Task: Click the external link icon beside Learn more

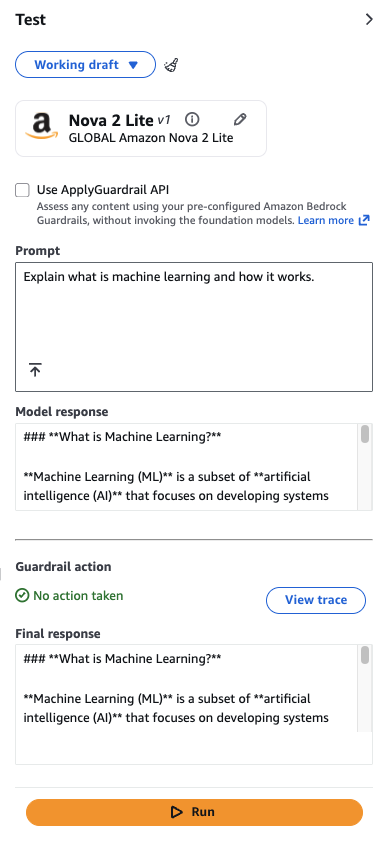Action: coord(365,220)
